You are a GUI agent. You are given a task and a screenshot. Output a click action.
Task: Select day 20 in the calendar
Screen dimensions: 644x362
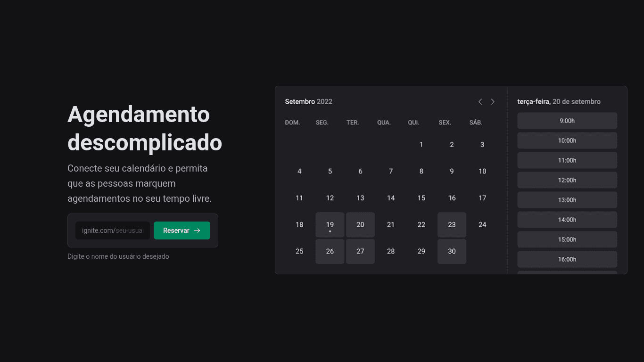point(360,225)
